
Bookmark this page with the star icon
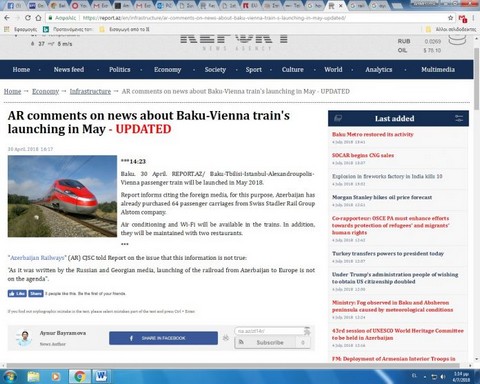tap(450, 18)
